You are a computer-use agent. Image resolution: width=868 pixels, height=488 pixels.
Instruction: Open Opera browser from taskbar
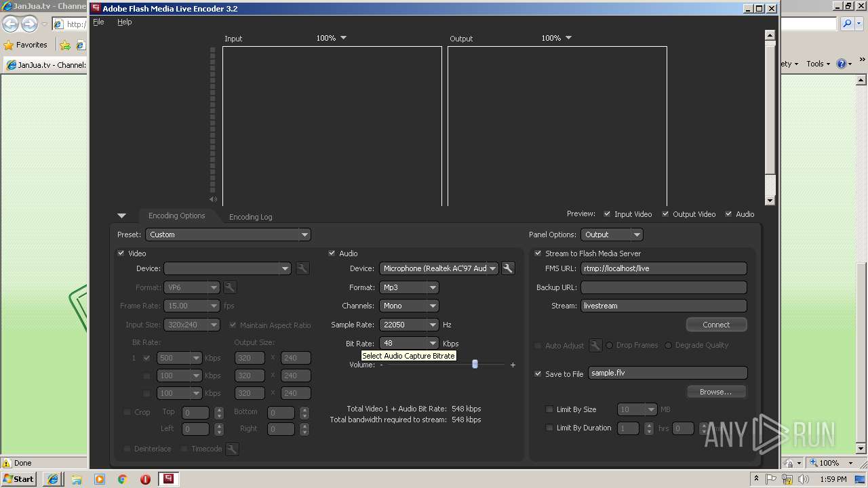[145, 479]
